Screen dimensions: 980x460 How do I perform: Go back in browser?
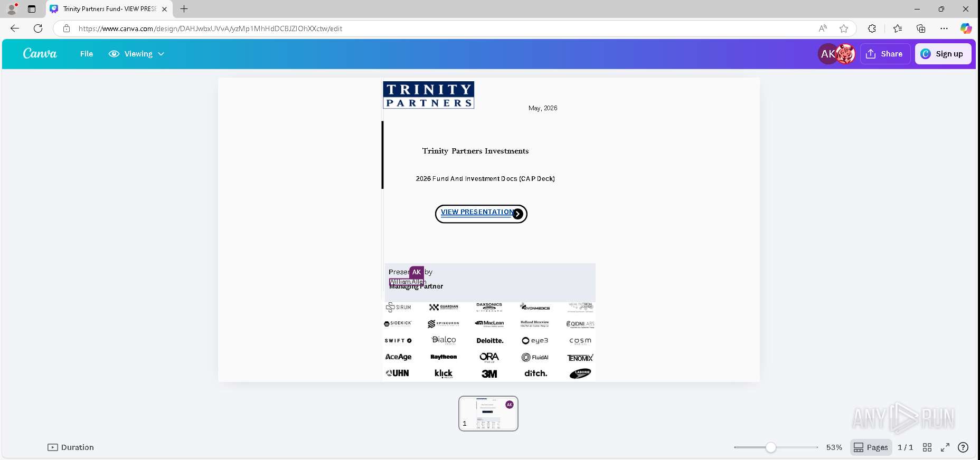click(15, 28)
